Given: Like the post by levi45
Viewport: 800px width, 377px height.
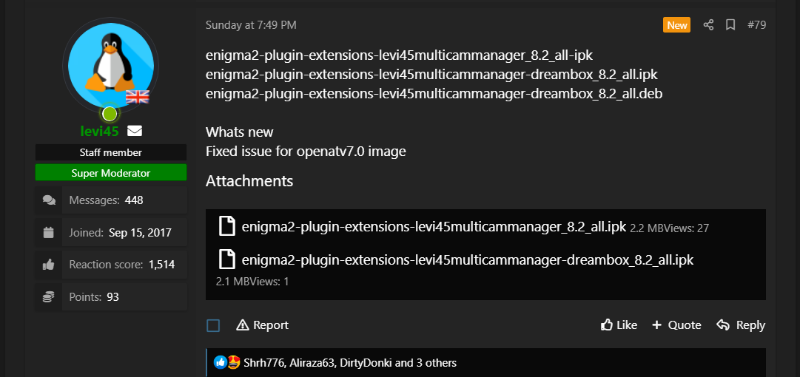Looking at the screenshot, I should click(619, 325).
